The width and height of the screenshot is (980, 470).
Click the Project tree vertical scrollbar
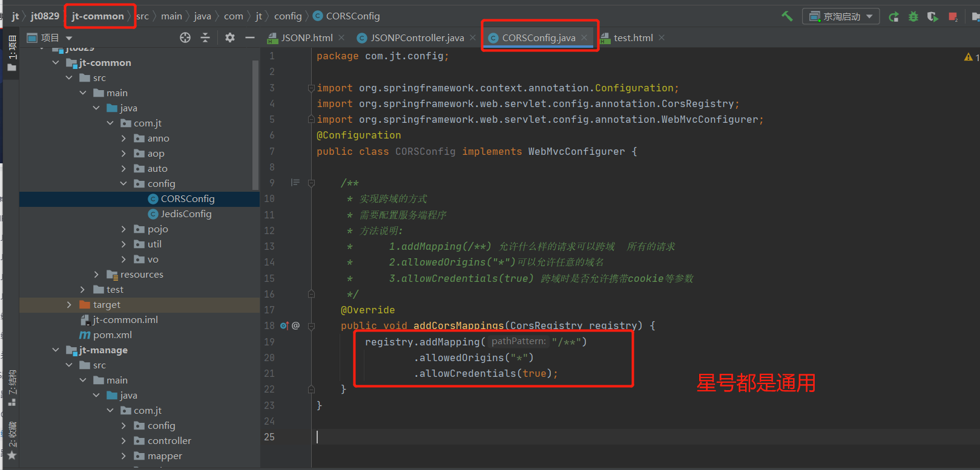click(x=255, y=125)
